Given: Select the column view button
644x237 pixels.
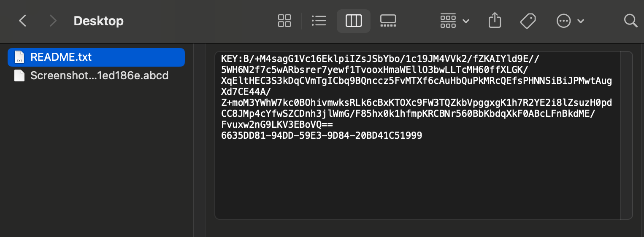Looking at the screenshot, I should point(354,21).
